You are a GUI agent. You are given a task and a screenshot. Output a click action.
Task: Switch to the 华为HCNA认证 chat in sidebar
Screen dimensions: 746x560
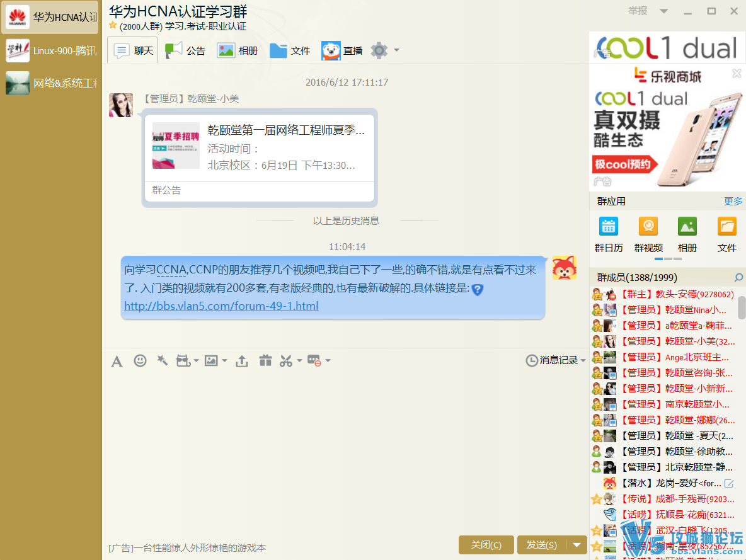click(50, 17)
